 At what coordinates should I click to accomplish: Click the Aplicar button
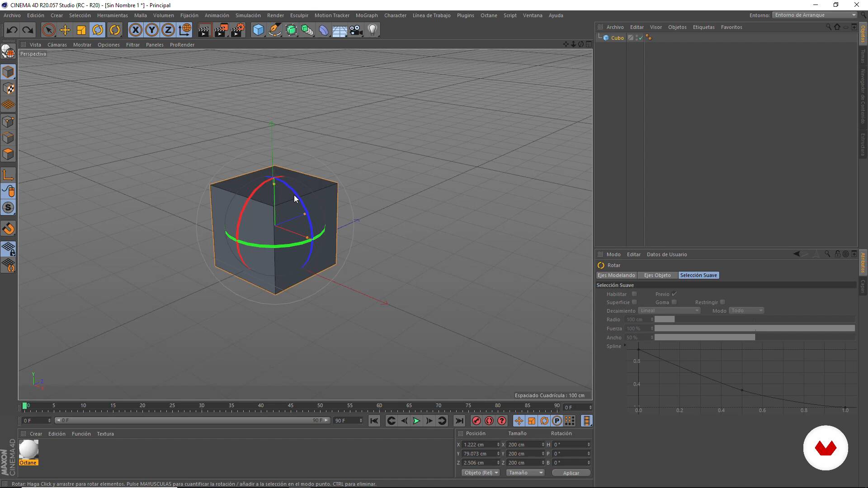(571, 473)
